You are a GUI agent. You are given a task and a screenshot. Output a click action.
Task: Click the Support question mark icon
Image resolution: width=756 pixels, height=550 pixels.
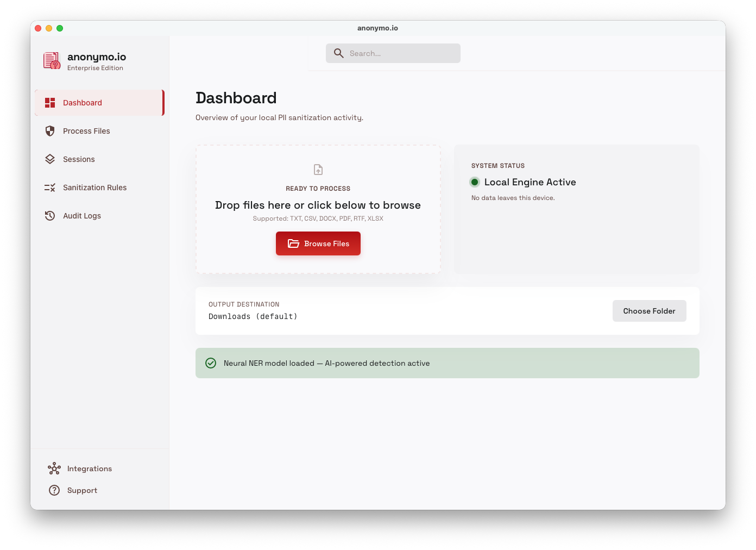(x=54, y=490)
